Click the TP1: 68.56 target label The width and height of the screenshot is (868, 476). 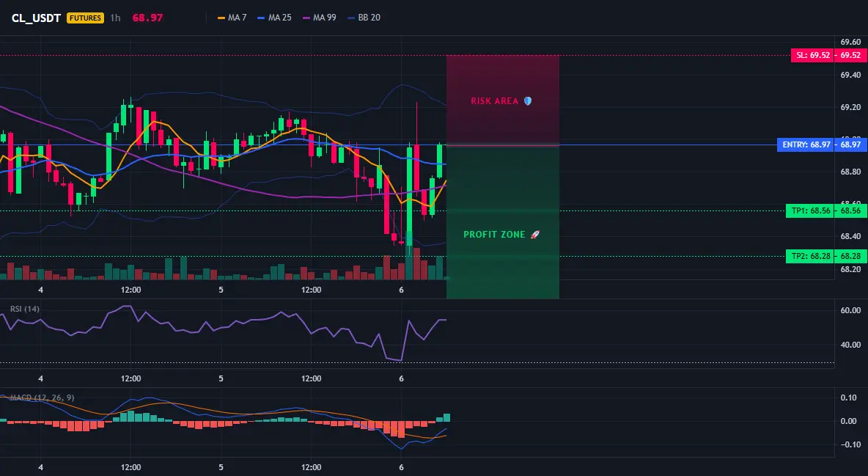pyautogui.click(x=810, y=210)
